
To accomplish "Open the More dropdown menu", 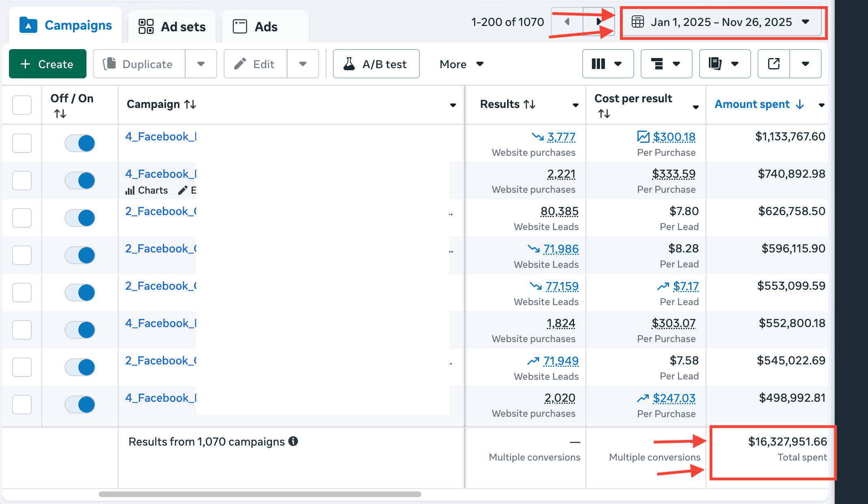I will [x=461, y=64].
